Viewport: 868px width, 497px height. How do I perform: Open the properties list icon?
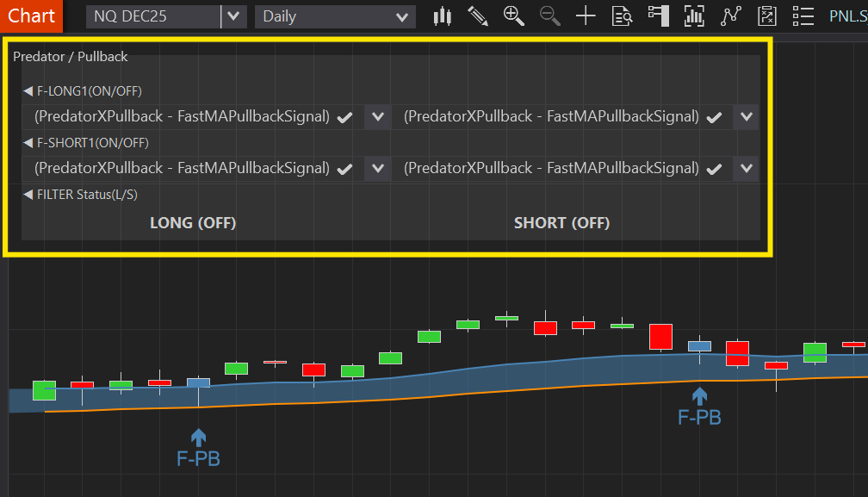(x=803, y=16)
